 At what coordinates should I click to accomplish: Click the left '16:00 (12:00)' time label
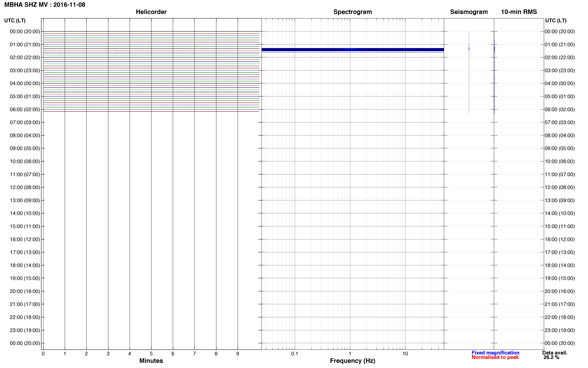coord(25,239)
